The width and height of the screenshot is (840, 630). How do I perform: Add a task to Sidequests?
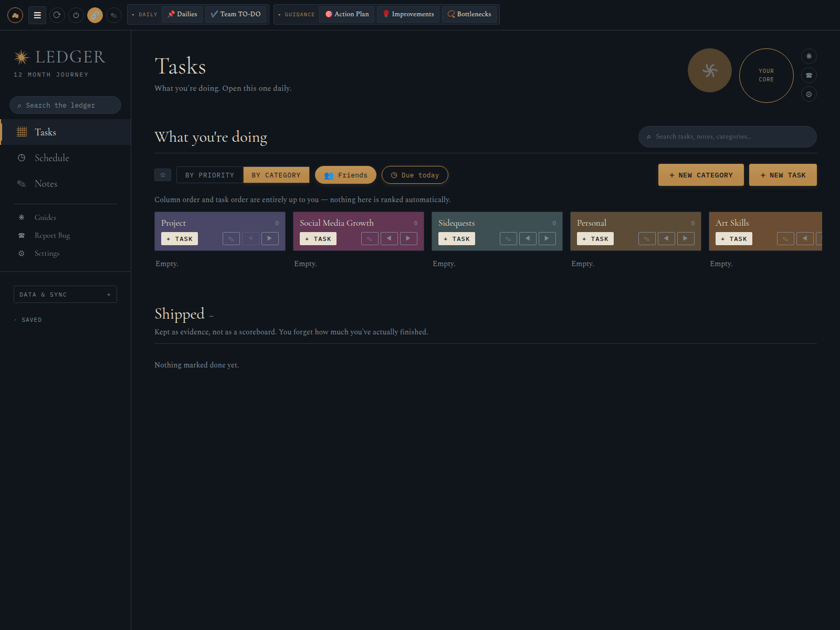click(x=457, y=239)
